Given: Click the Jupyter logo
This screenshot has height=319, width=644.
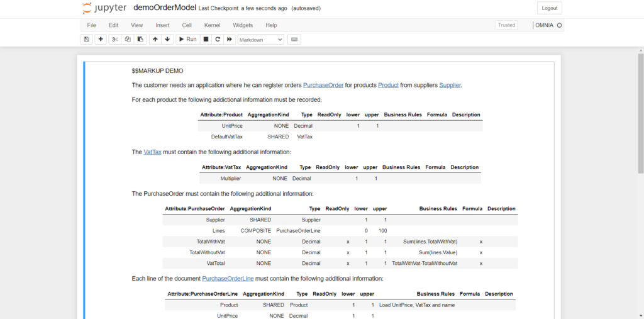Looking at the screenshot, I should pyautogui.click(x=104, y=8).
